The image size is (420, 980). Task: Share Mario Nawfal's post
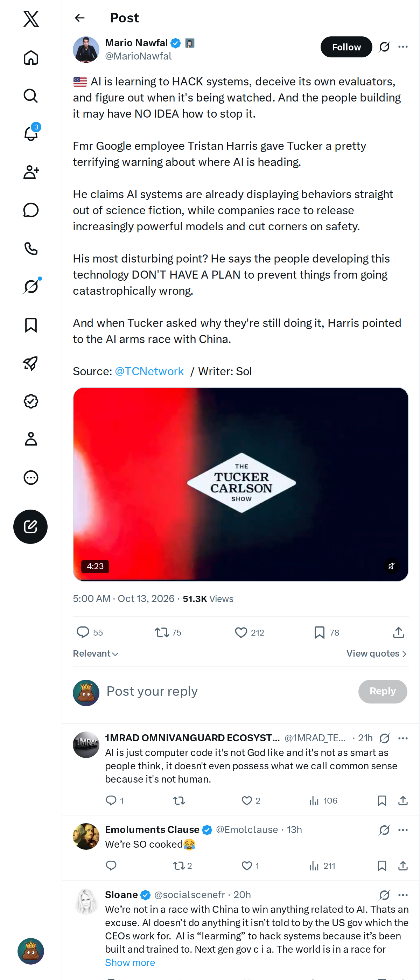[398, 632]
